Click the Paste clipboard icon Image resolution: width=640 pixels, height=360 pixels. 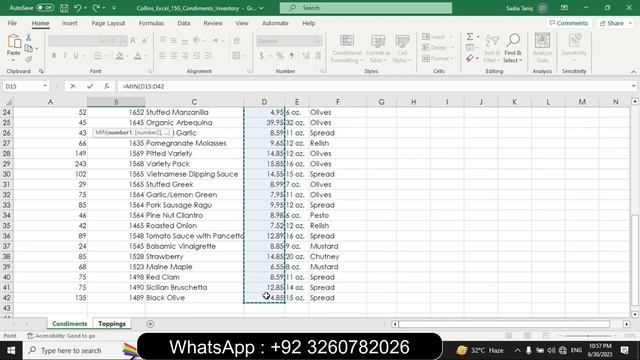[14, 42]
